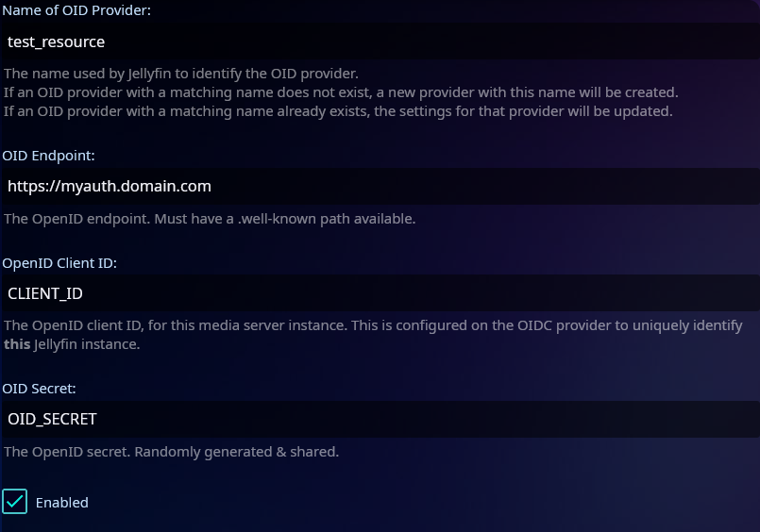The height and width of the screenshot is (532, 760).
Task: Click the '.well-known path available' help text
Action: [210, 219]
